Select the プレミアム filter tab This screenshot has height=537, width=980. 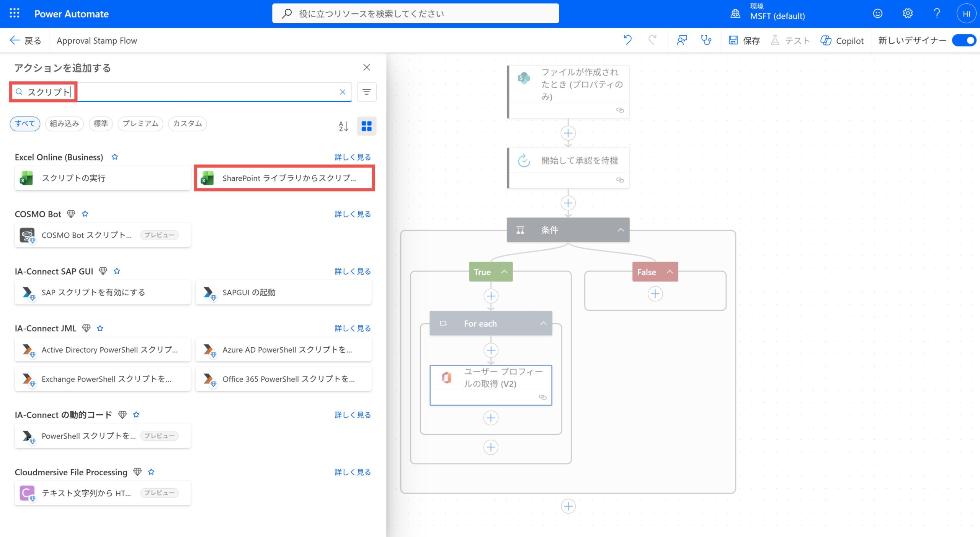point(140,123)
